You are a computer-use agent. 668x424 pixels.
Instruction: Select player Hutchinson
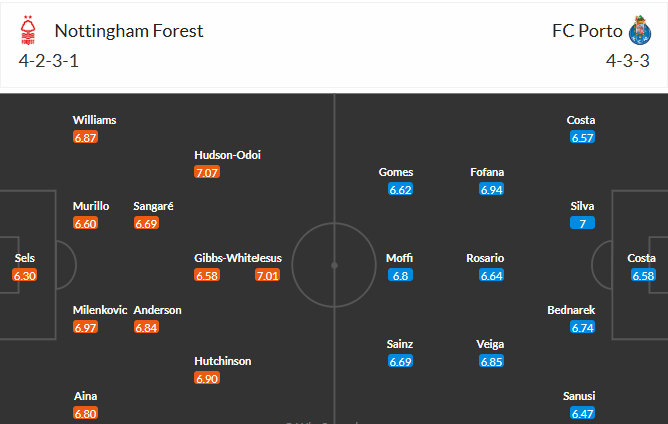pyautogui.click(x=223, y=361)
